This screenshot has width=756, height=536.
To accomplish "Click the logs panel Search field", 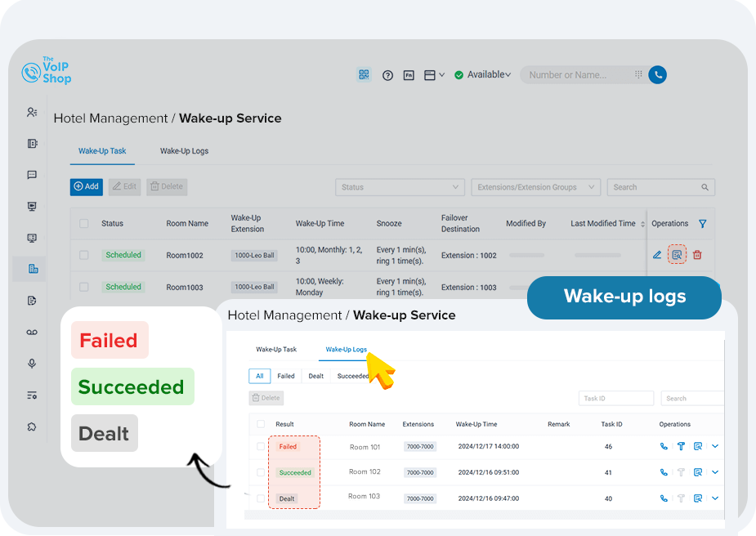I will pos(692,398).
